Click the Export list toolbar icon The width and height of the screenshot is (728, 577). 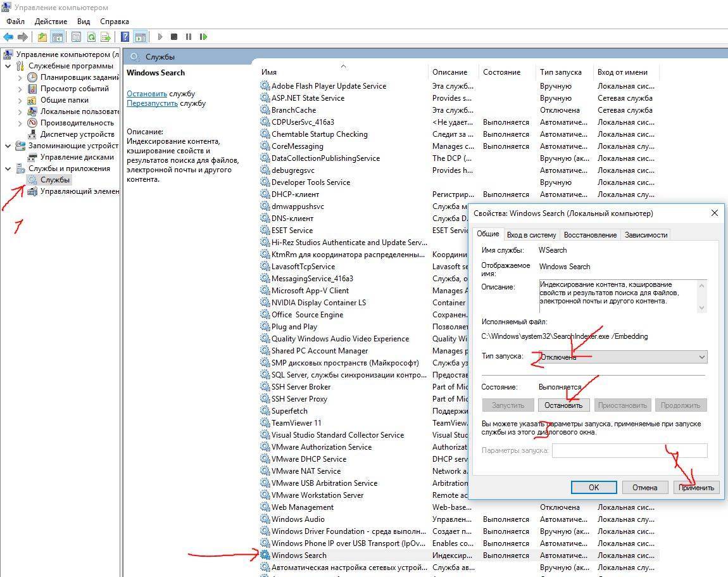pyautogui.click(x=106, y=37)
